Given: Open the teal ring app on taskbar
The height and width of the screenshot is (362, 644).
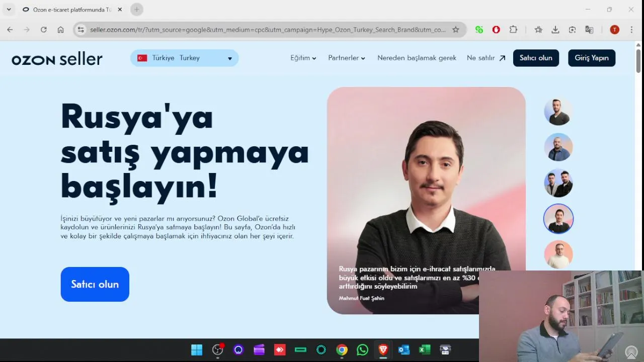Looking at the screenshot, I should pos(321,350).
